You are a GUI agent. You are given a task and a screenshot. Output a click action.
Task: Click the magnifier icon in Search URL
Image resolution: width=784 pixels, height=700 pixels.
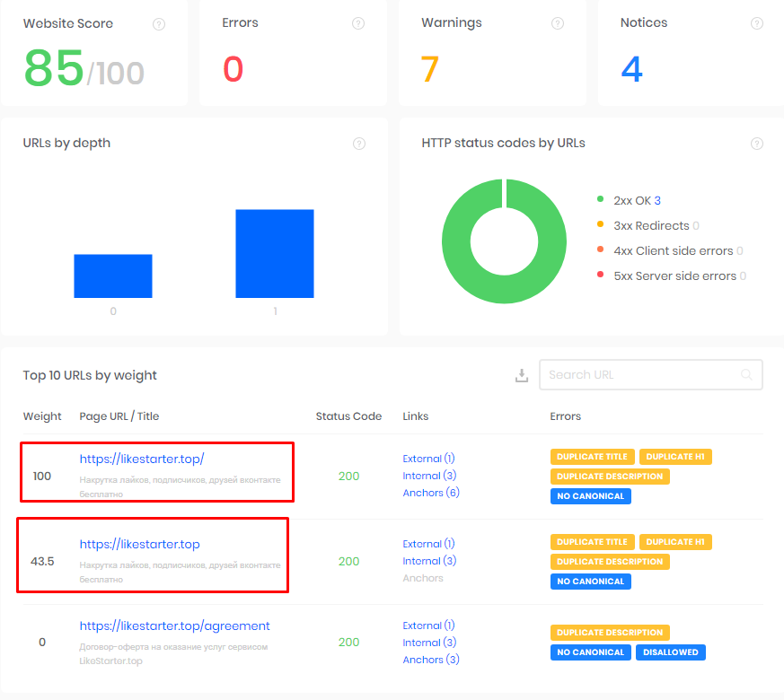tap(747, 375)
